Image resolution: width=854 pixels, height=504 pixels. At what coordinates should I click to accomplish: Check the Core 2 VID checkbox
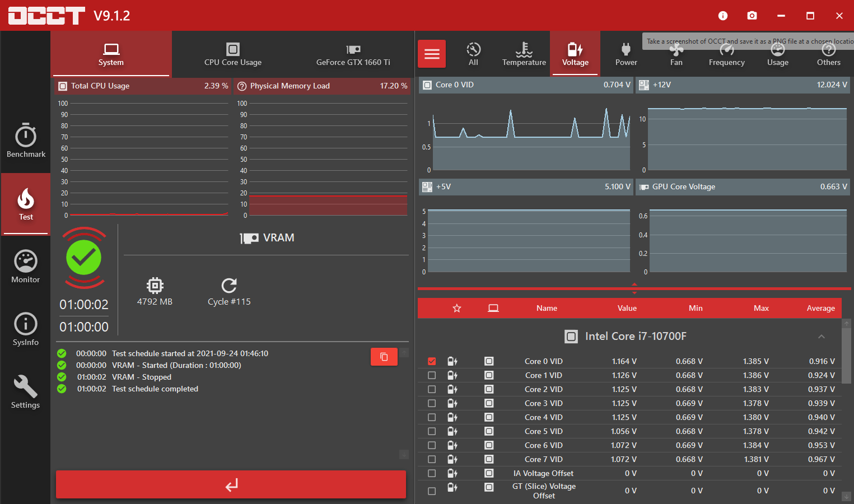pyautogui.click(x=432, y=389)
